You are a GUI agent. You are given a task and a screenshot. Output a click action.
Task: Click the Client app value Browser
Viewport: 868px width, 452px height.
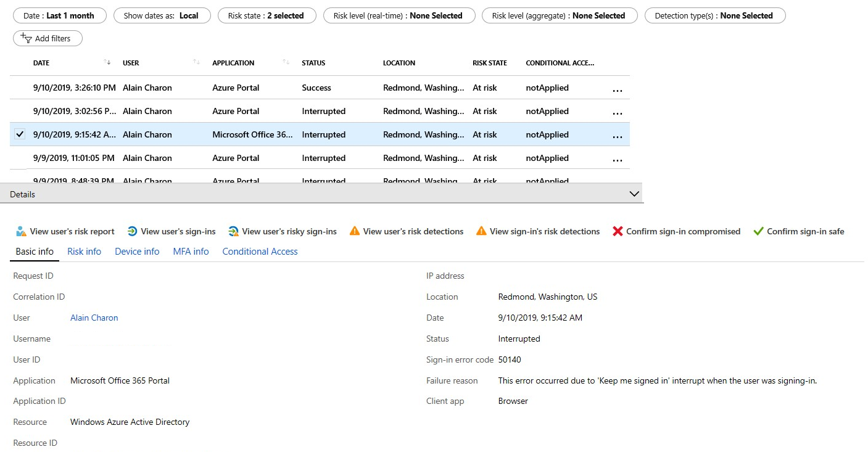[513, 401]
